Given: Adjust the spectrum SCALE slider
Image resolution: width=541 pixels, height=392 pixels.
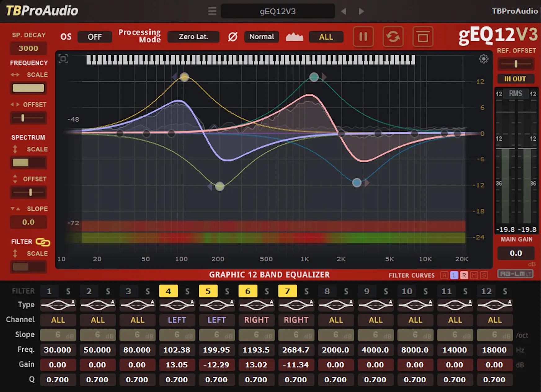Looking at the screenshot, I should 28,163.
